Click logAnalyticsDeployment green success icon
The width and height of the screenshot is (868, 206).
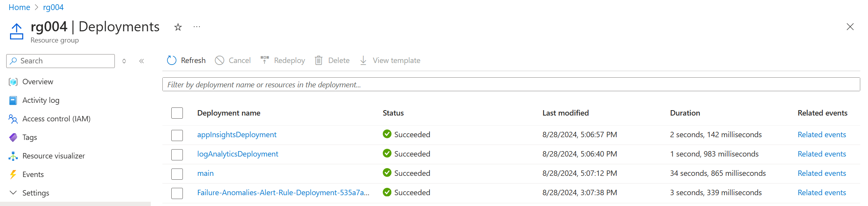(387, 153)
